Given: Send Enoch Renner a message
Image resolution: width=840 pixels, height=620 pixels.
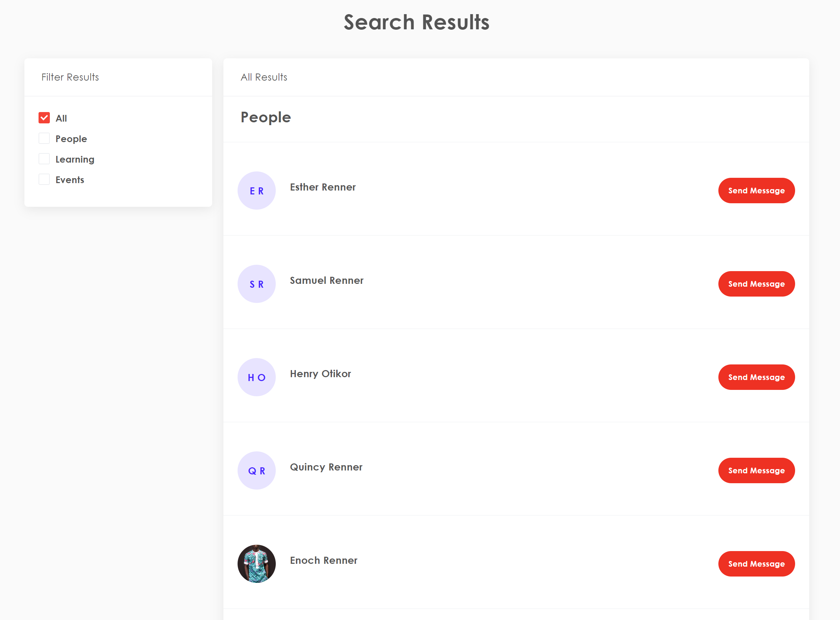Looking at the screenshot, I should point(756,564).
